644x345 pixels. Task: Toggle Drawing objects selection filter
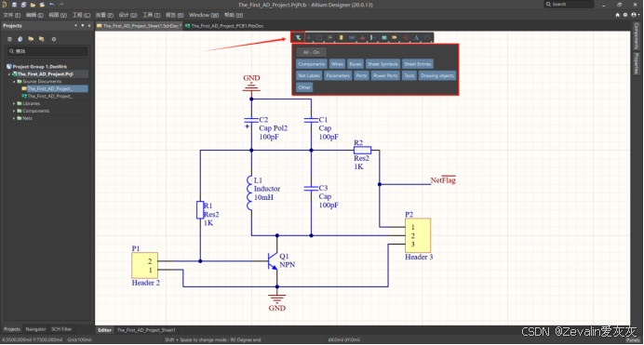(x=437, y=75)
